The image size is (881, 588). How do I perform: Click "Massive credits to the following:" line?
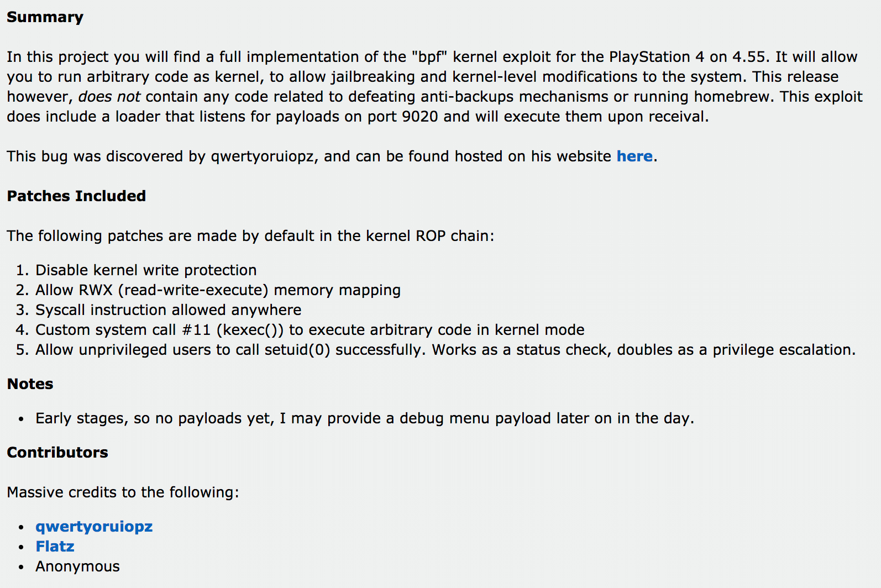tap(123, 492)
